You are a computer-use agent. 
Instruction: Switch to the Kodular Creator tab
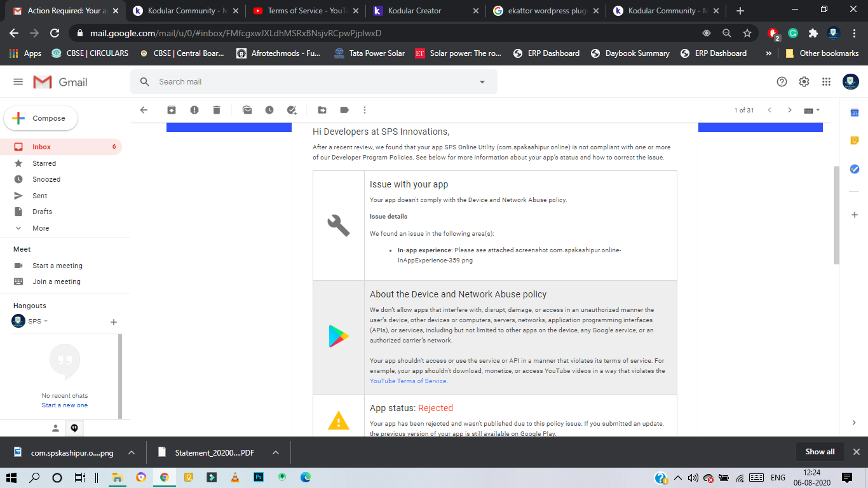(426, 11)
